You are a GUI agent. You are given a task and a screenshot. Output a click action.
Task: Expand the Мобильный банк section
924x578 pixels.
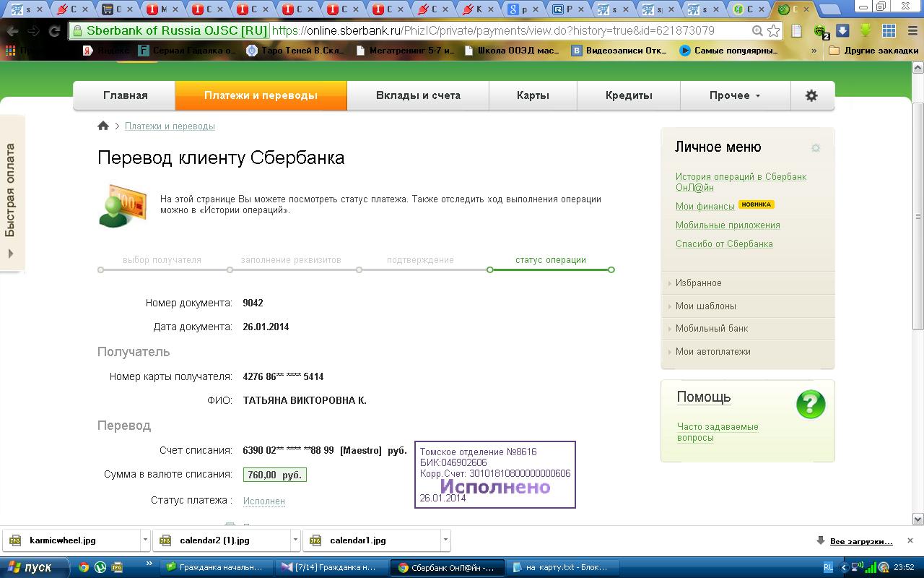coord(747,329)
